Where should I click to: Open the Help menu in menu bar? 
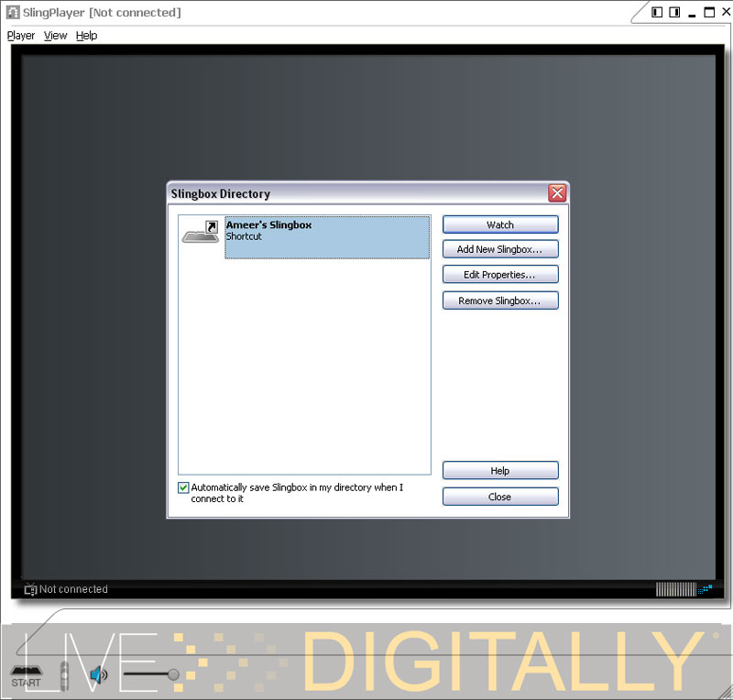[x=86, y=36]
